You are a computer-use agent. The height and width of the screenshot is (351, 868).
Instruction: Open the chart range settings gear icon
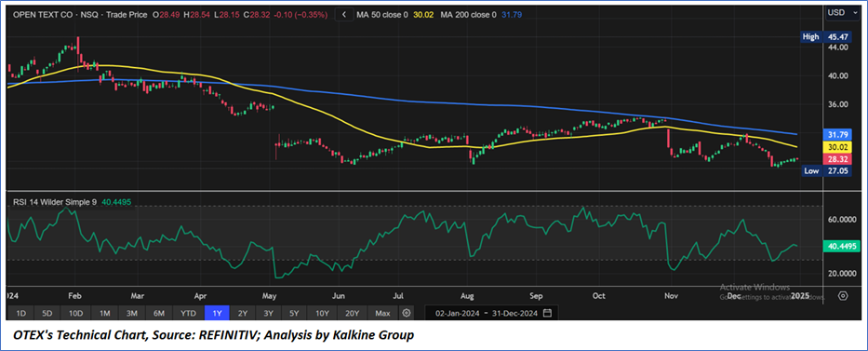coord(407,314)
